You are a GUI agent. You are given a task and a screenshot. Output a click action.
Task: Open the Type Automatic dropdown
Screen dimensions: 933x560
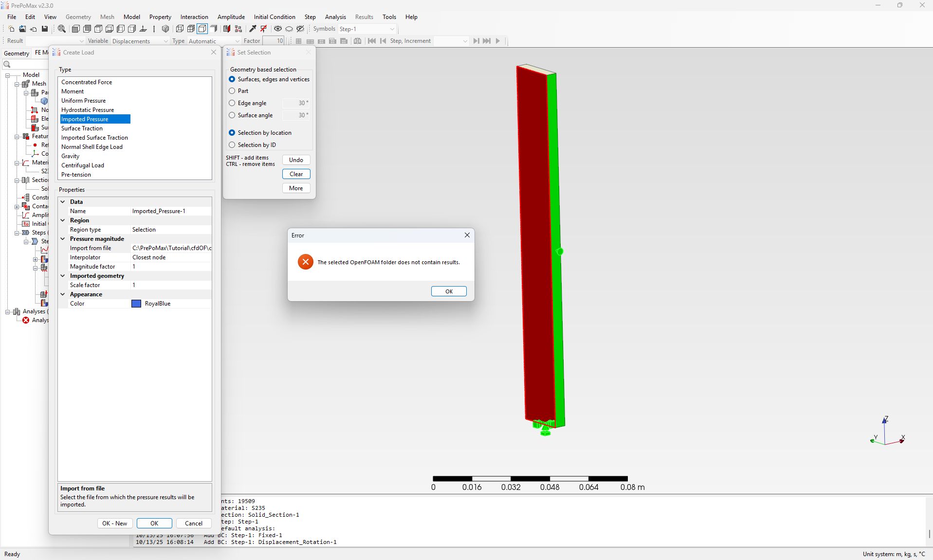pos(214,41)
